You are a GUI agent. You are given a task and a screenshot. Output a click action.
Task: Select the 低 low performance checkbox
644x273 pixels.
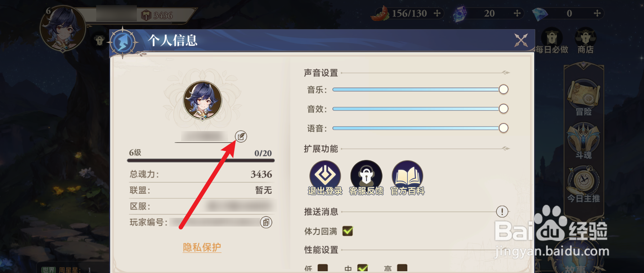click(x=323, y=268)
